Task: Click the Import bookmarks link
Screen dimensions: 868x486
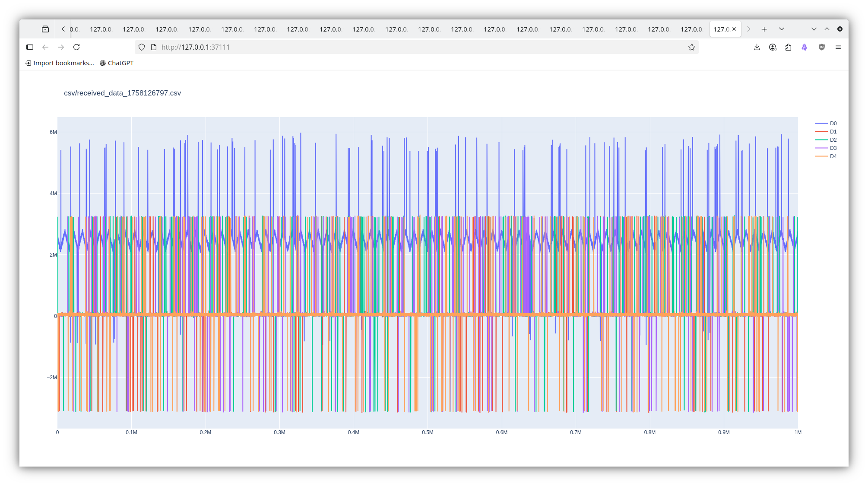Action: coord(60,63)
